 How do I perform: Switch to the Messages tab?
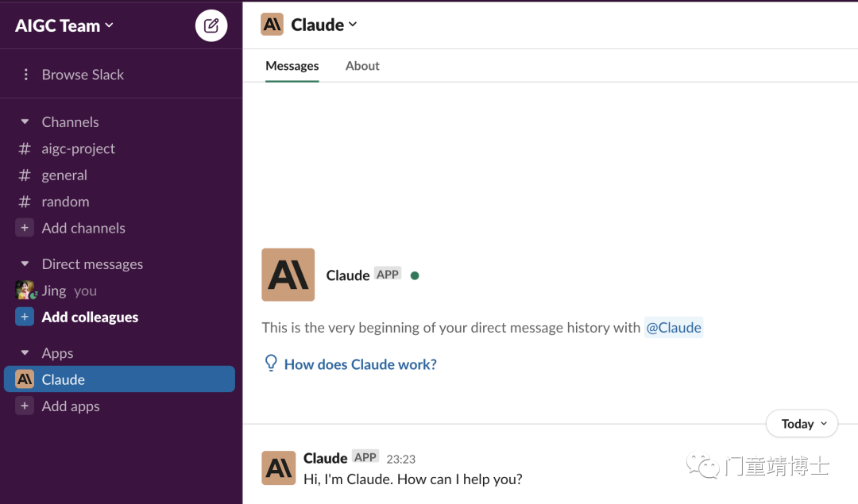[x=292, y=66]
